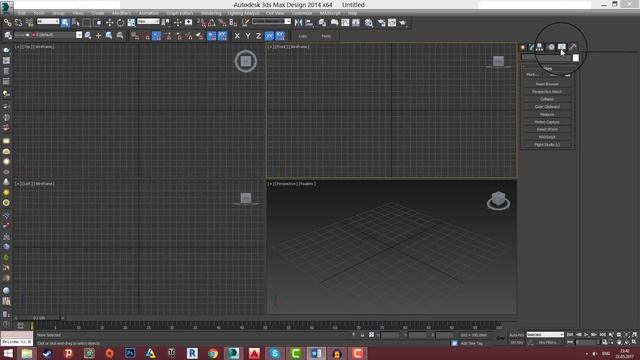Viewport: 640px width, 360px height.
Task: Select the Select and Link tool
Action: coord(8,22)
